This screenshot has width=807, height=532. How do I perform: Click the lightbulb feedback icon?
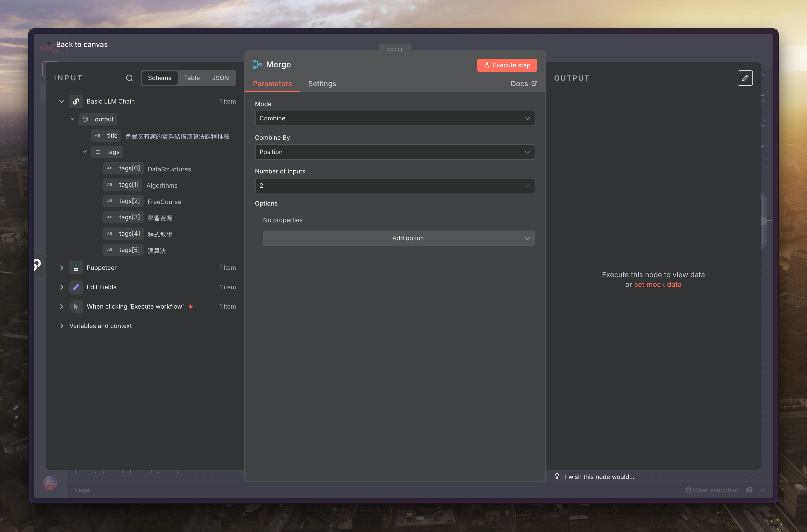pyautogui.click(x=557, y=476)
